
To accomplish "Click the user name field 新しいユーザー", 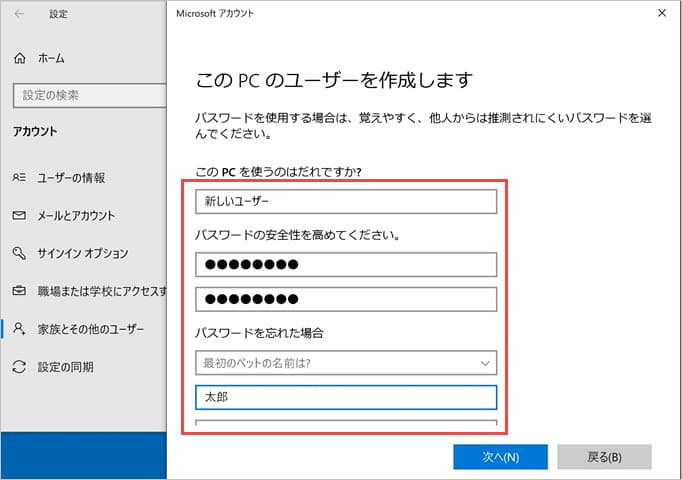I will (x=346, y=201).
